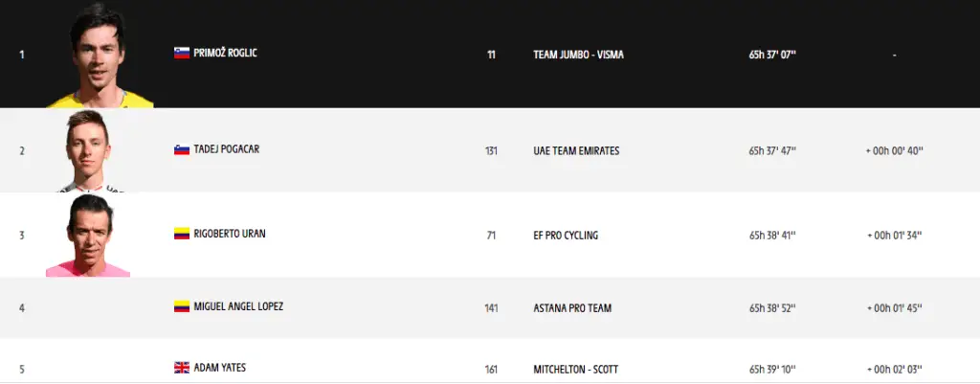980x384 pixels.
Task: Open the Astana Pro Team page
Action: 572,308
